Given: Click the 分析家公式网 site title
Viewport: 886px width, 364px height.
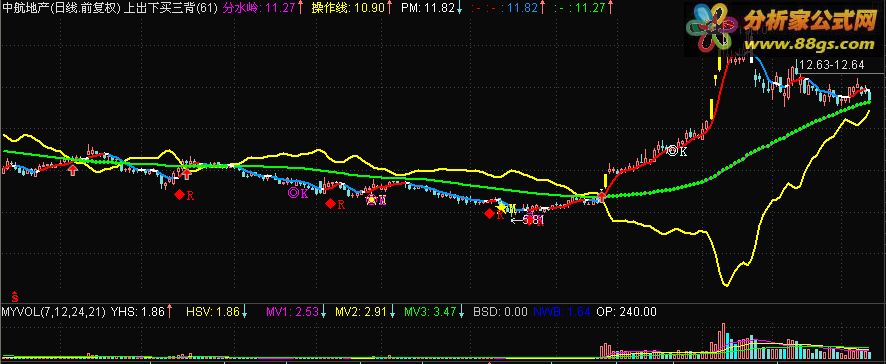Looking at the screenshot, I should click(x=809, y=21).
